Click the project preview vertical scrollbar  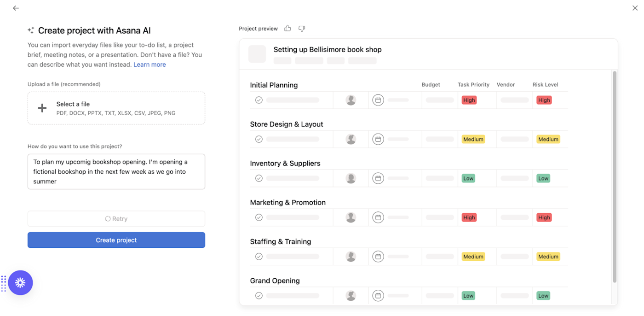(615, 176)
